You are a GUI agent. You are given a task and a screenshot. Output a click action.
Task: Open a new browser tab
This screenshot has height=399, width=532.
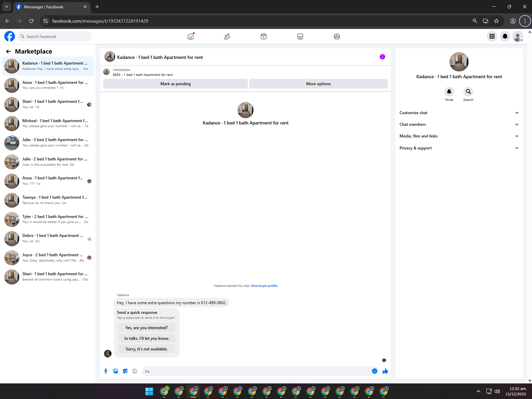[x=97, y=7]
